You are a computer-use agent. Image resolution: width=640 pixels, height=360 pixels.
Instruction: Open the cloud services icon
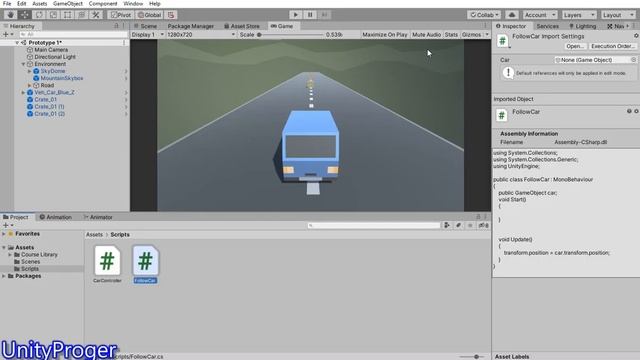coord(512,15)
